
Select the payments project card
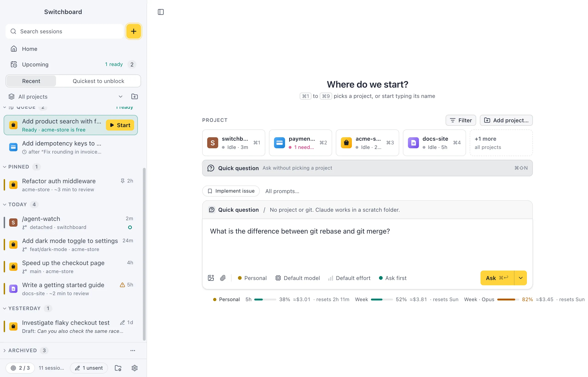(x=300, y=143)
